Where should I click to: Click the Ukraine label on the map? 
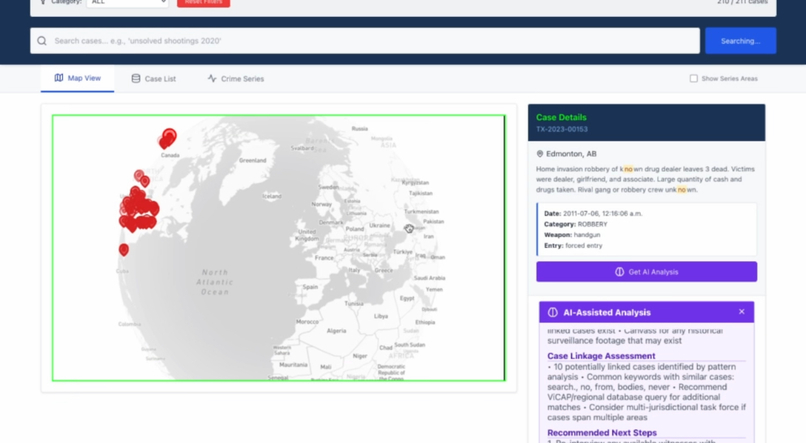379,226
